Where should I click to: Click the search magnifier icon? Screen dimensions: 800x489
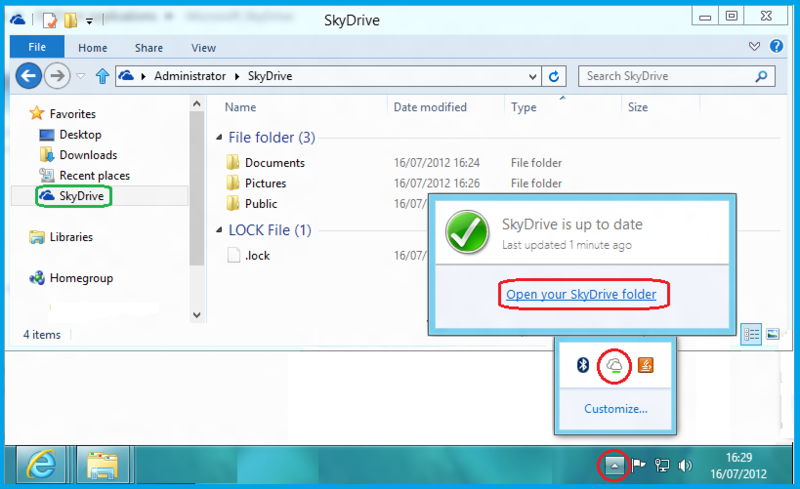(x=761, y=76)
